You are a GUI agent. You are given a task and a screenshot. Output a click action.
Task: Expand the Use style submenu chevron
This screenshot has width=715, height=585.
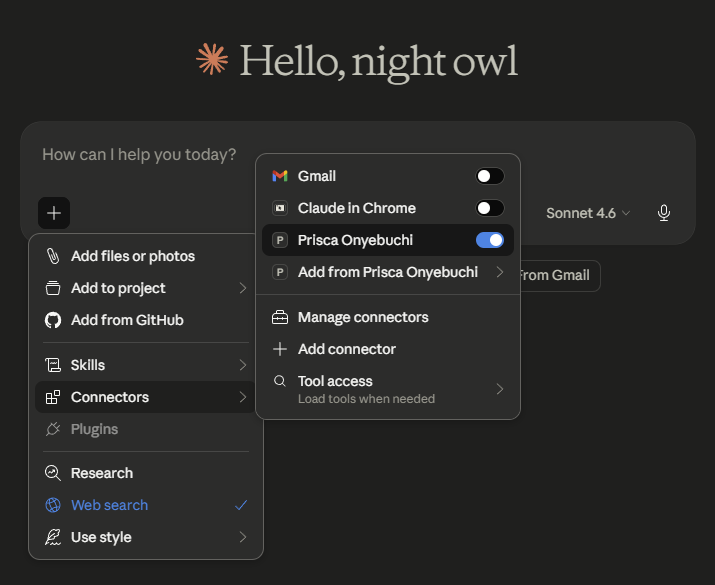(x=243, y=537)
